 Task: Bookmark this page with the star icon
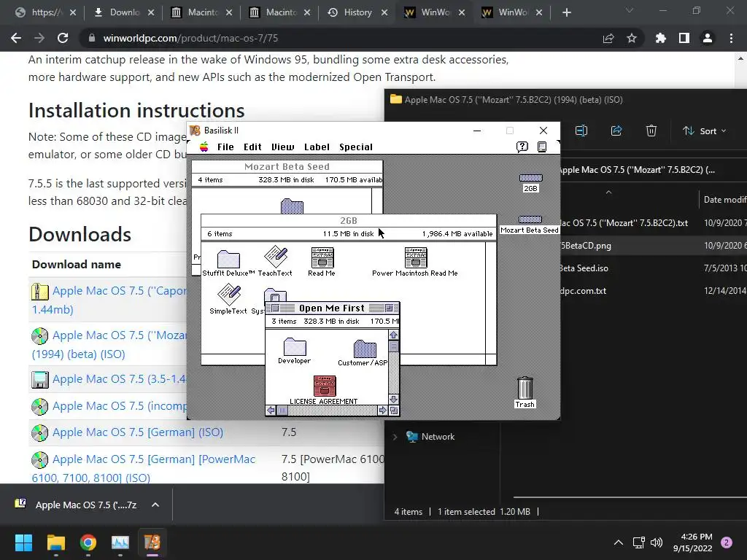coord(632,38)
